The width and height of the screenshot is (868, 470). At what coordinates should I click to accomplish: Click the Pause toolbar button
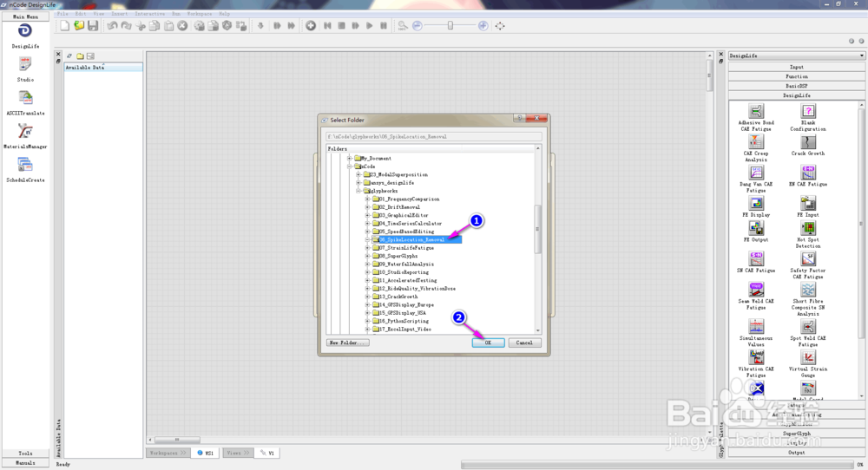click(384, 26)
